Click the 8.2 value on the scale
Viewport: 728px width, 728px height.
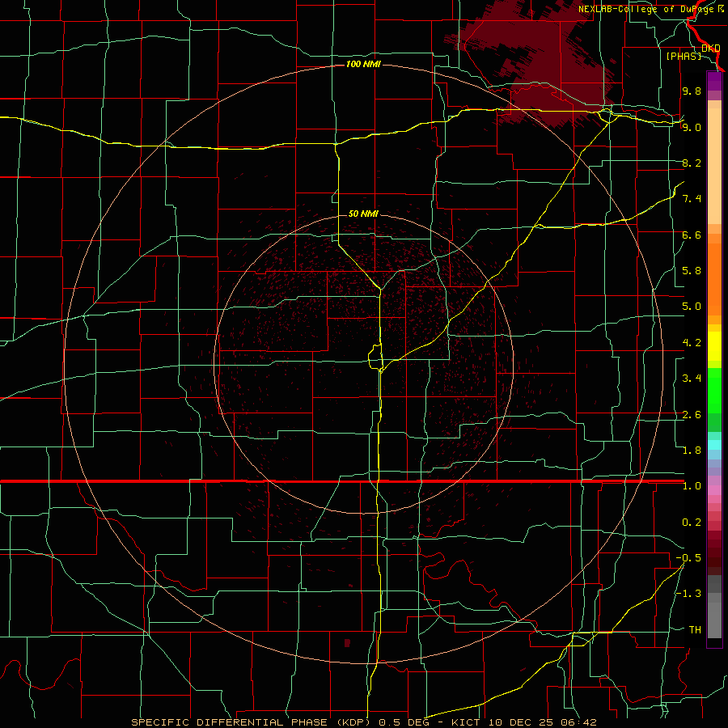coord(692,163)
